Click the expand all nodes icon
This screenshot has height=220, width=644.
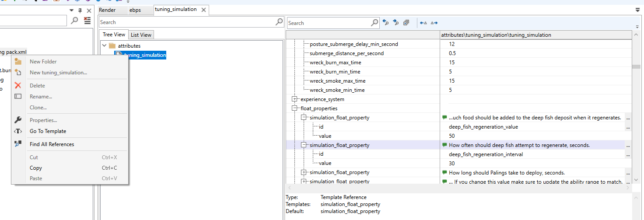coord(406,23)
